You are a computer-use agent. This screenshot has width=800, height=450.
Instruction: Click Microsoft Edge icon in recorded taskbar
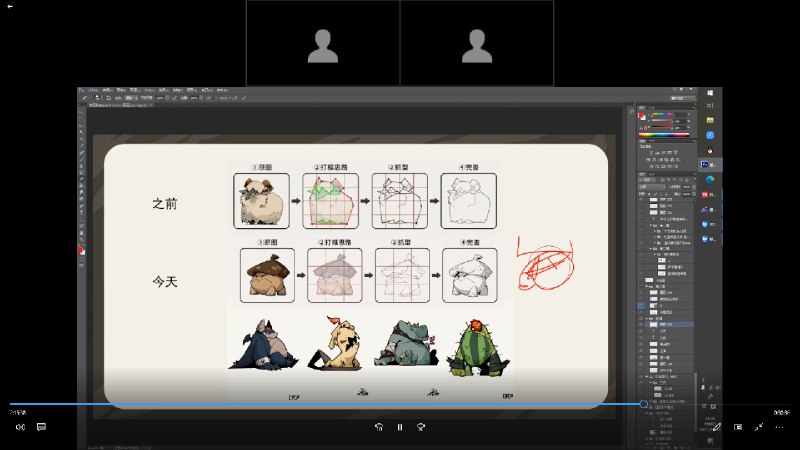tap(710, 179)
